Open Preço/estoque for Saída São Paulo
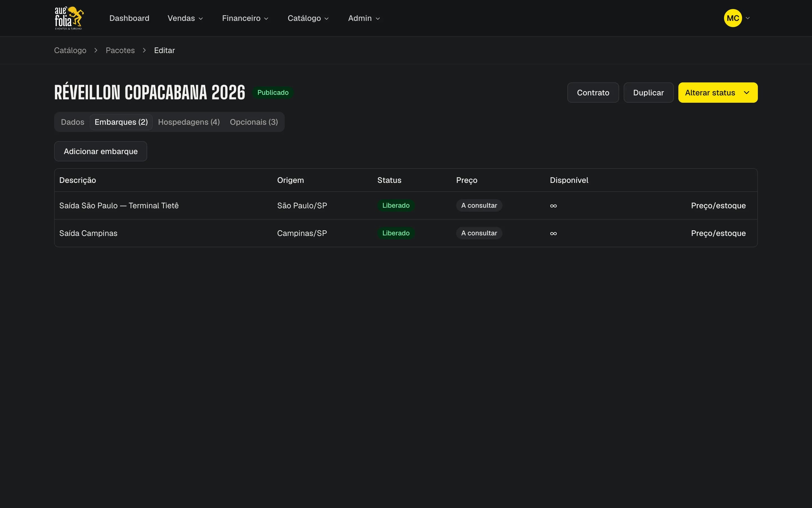 tap(718, 206)
